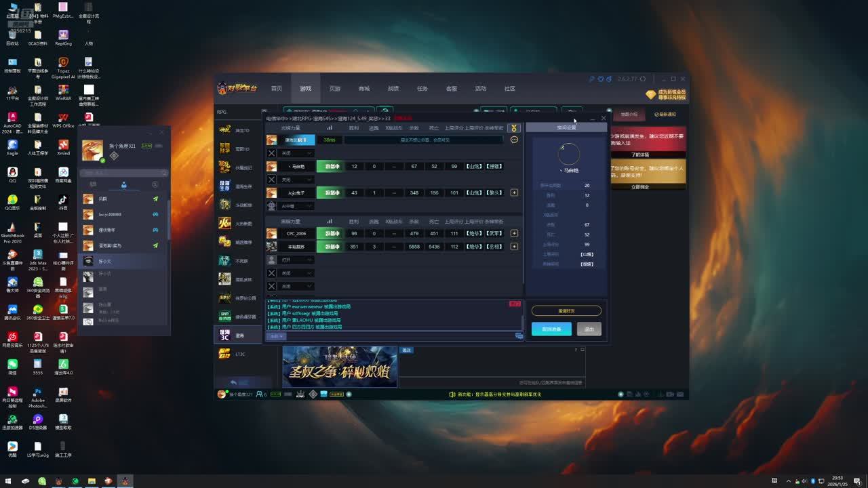Open the chat bubble icon on host row

click(x=514, y=140)
